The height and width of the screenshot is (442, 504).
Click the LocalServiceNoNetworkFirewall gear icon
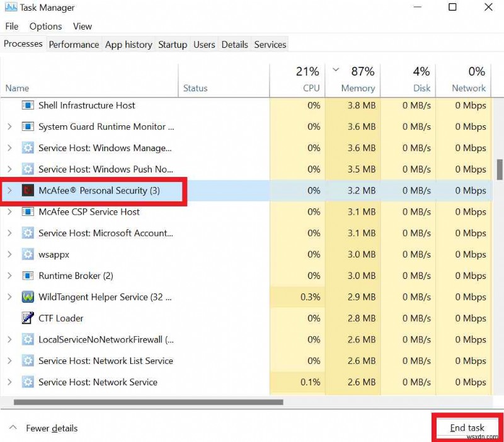(x=26, y=339)
